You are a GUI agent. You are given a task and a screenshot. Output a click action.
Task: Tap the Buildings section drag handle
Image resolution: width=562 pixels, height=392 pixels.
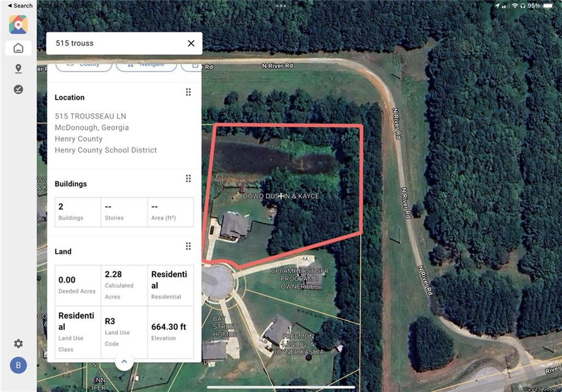pos(188,178)
